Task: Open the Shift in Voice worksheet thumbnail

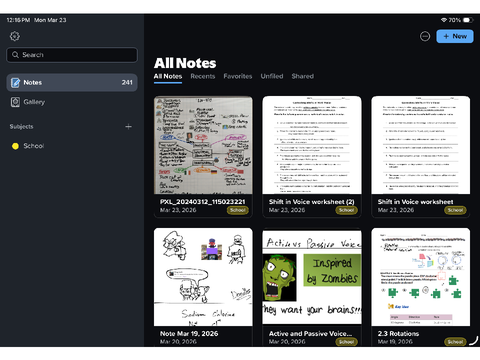Action: click(421, 145)
